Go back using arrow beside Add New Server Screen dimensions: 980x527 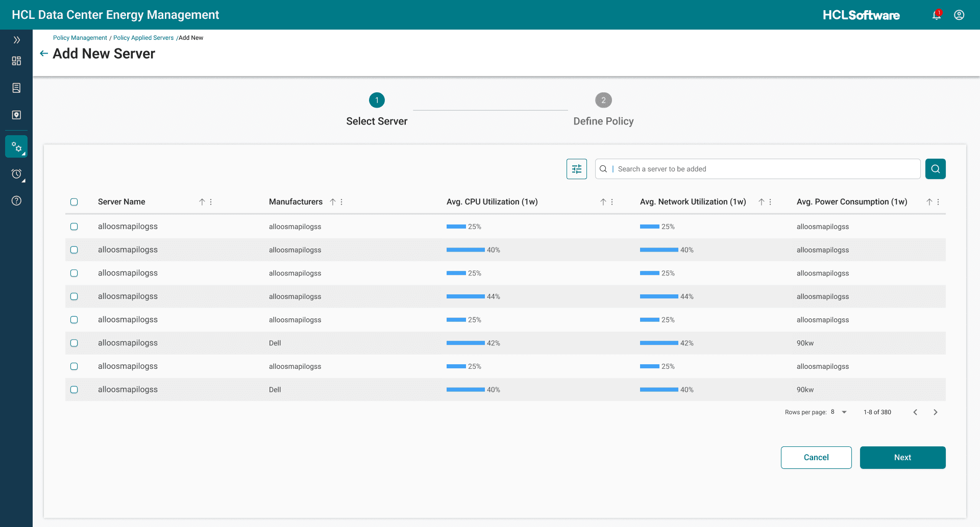click(44, 54)
